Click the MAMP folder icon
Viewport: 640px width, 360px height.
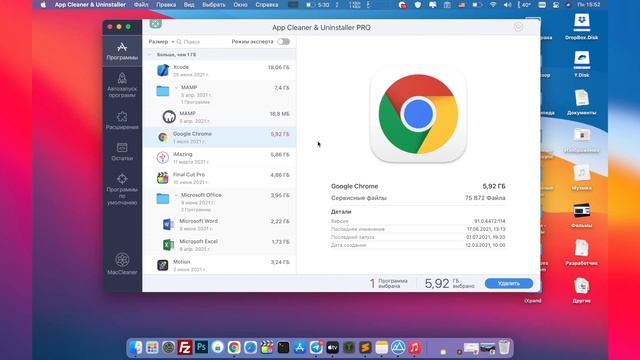163,91
